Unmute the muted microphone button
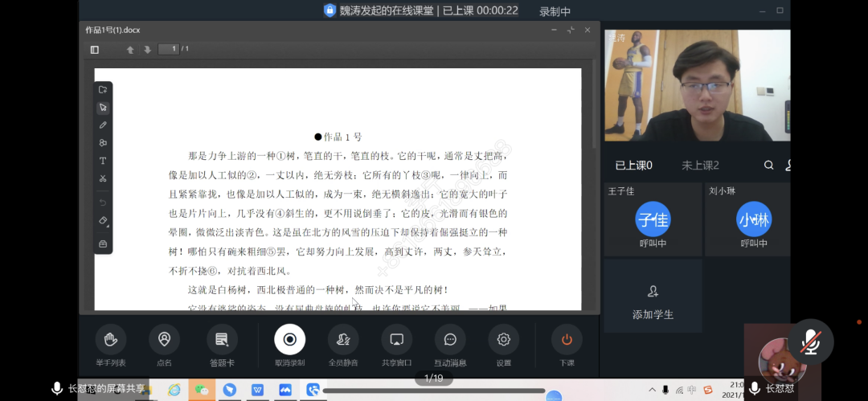Screen dimensions: 868x401 click(809, 342)
